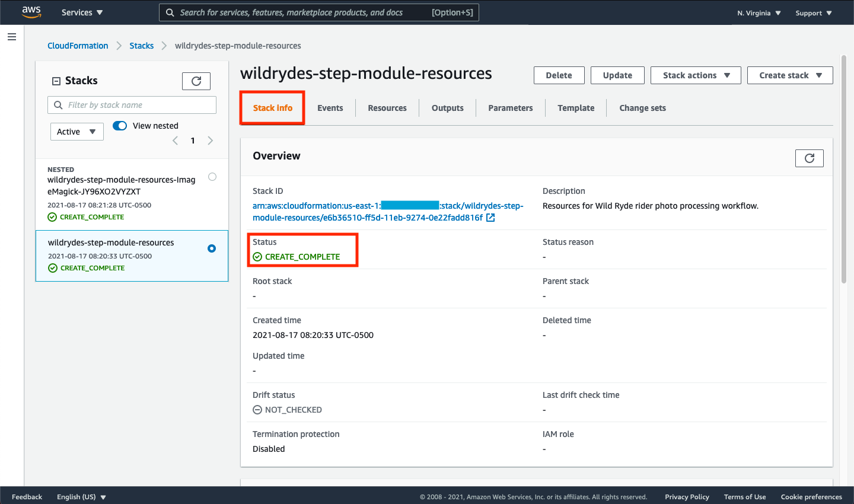Open the CloudFormation breadcrumb link
The image size is (854, 504).
(78, 46)
